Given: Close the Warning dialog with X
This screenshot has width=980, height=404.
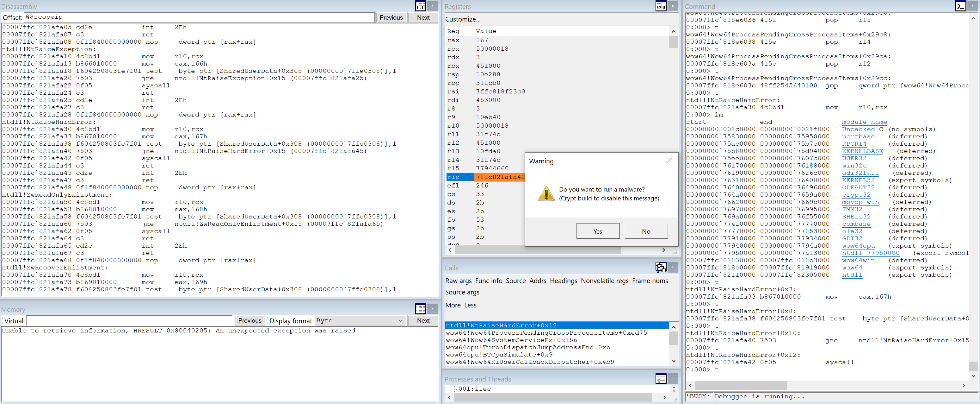Looking at the screenshot, I should pos(669,161).
